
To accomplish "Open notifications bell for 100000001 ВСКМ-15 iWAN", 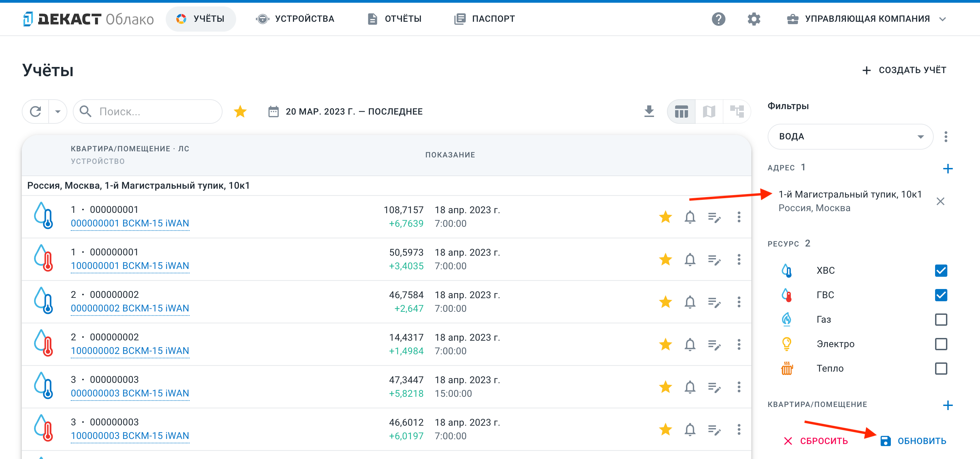I will (x=690, y=259).
